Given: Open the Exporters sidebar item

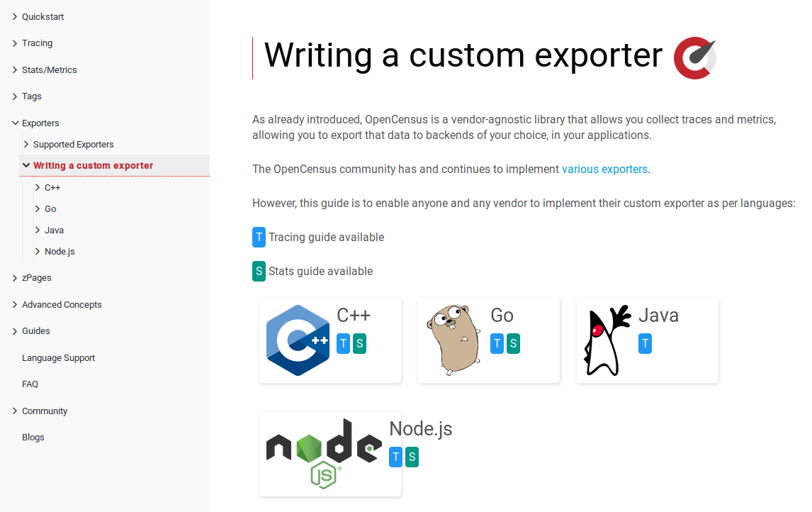Looking at the screenshot, I should tap(40, 123).
